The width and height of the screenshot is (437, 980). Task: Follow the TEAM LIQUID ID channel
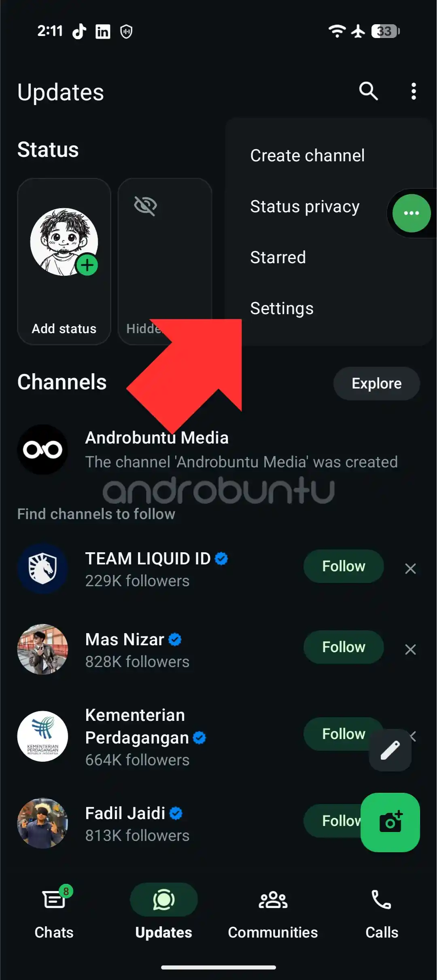pos(344,566)
